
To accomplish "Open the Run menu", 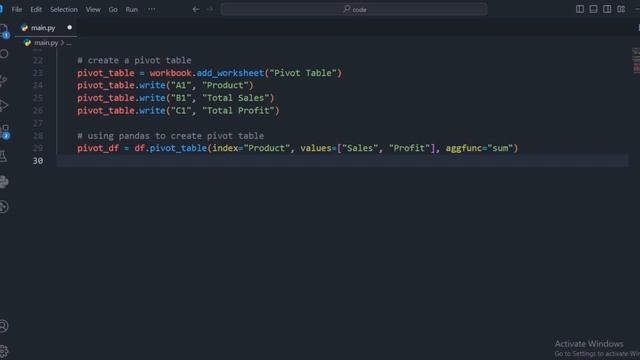I will (131, 9).
